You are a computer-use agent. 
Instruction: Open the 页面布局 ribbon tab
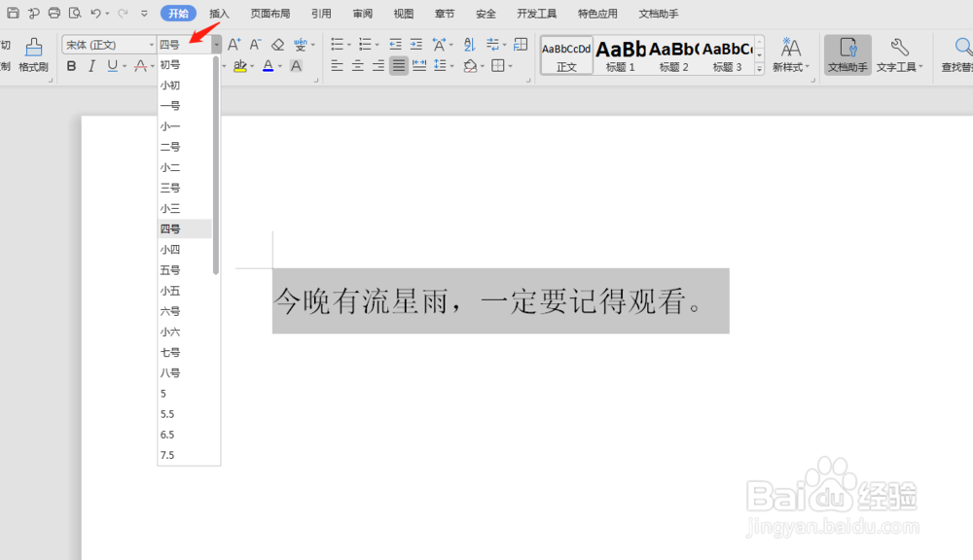tap(270, 13)
